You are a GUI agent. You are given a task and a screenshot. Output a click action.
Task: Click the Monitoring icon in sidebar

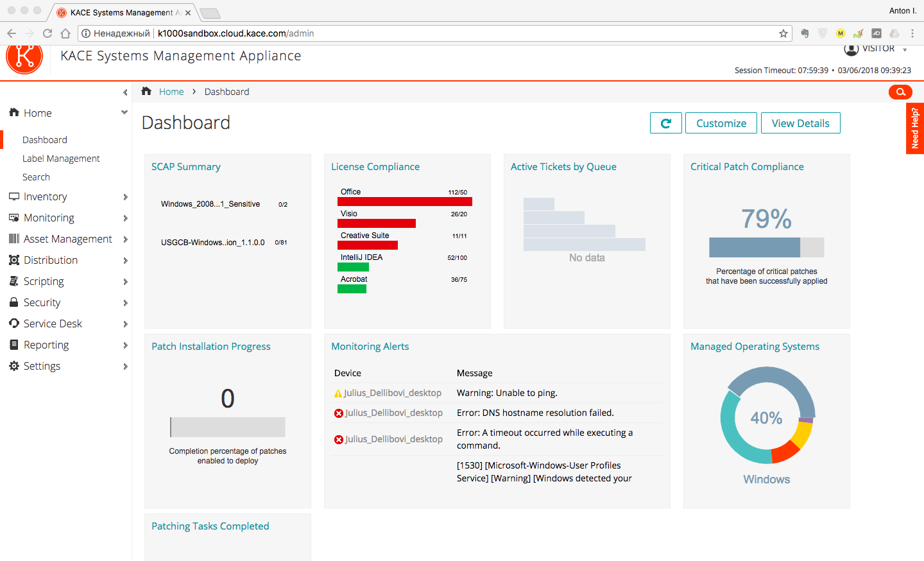coord(14,218)
